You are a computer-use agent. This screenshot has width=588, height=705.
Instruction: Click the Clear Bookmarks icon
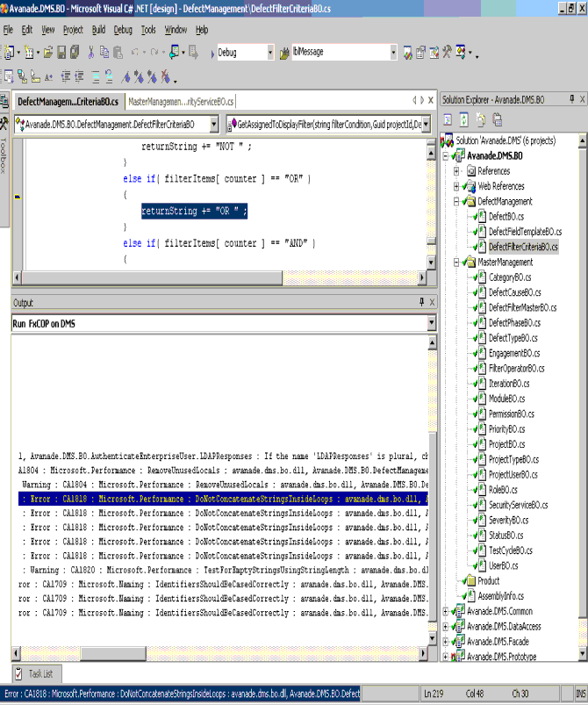[x=166, y=77]
